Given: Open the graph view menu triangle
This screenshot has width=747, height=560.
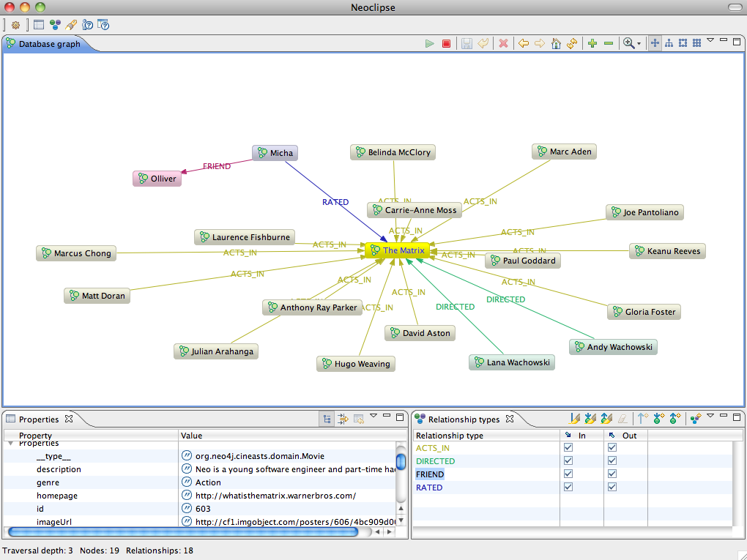Looking at the screenshot, I should pyautogui.click(x=710, y=41).
